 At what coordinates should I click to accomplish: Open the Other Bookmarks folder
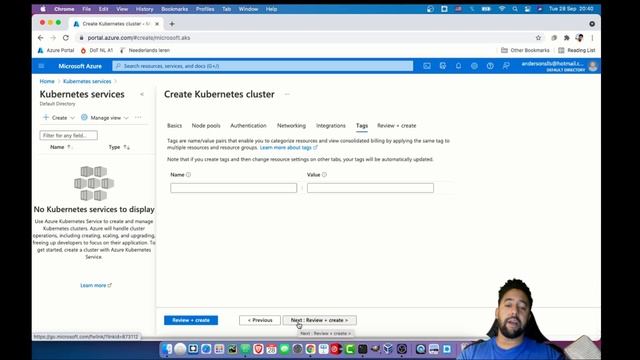pos(525,51)
